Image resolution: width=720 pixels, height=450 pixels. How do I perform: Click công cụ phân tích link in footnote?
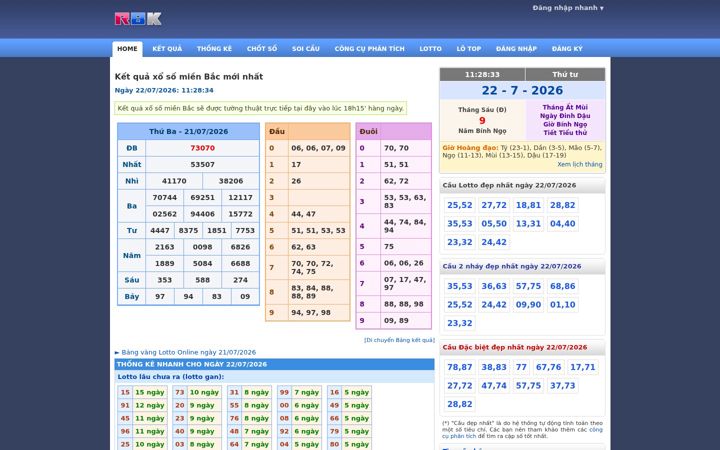522,433
